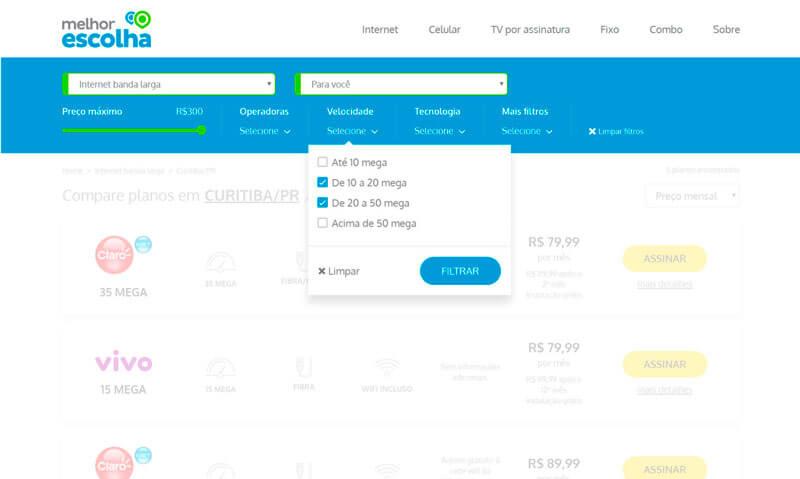Open mais detalhes for Claro 35 MEGA
This screenshot has width=800, height=479.
point(664,284)
